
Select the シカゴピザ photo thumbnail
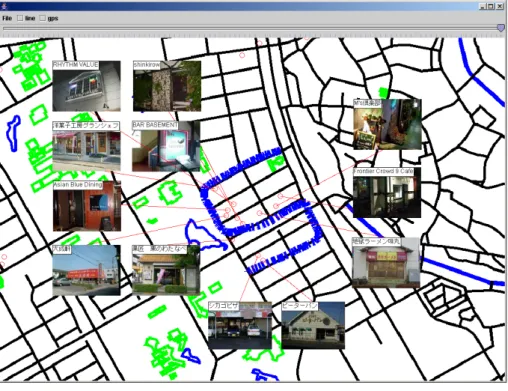[240, 325]
